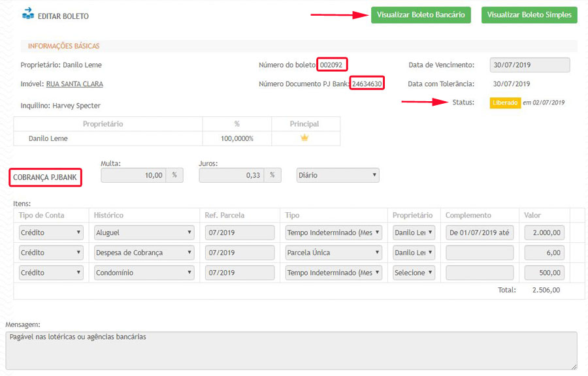Click the Multa value field
The width and height of the screenshot is (588, 376).
tap(134, 175)
